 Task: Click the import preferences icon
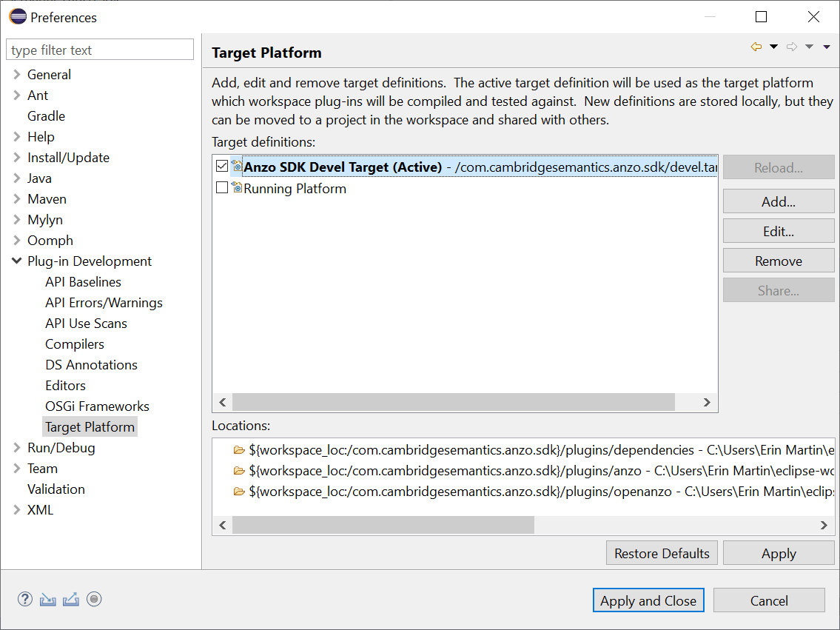click(x=47, y=599)
